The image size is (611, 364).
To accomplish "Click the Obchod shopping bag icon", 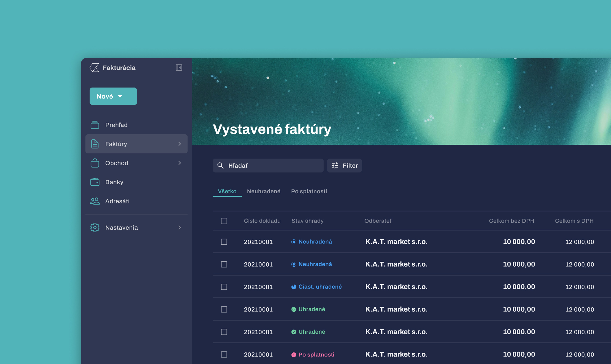I will click(95, 163).
